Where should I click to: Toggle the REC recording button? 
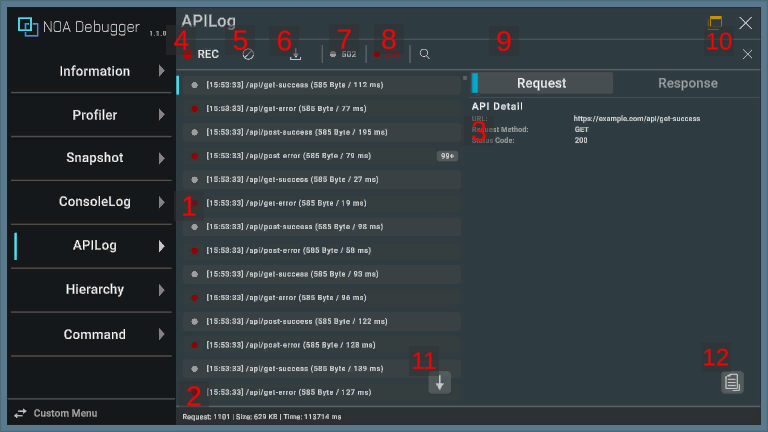point(201,54)
